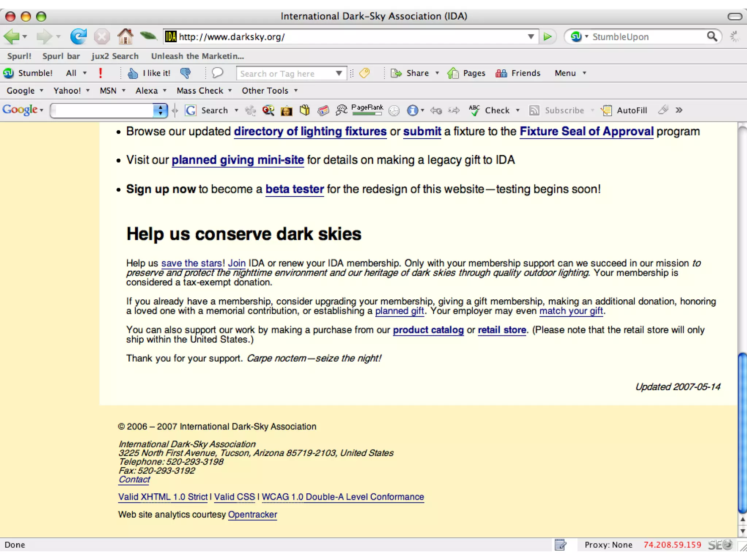The height and width of the screenshot is (560, 747).
Task: Follow the beta tester link
Action: tap(294, 189)
